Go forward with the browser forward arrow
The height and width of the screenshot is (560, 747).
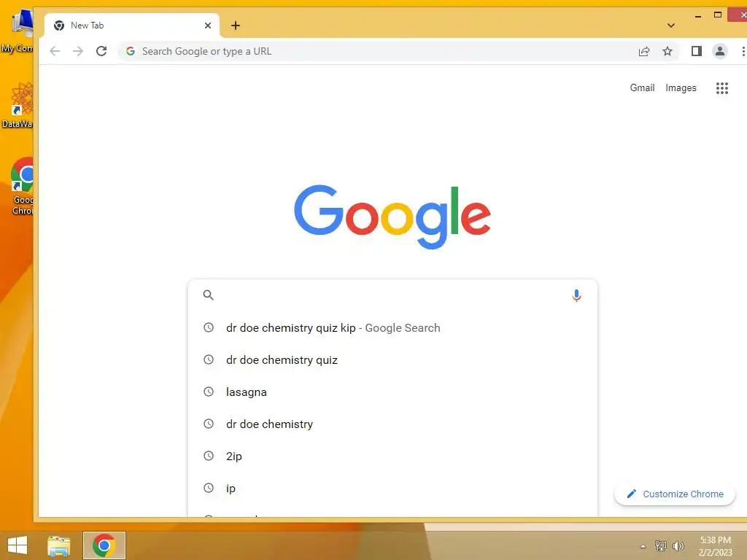point(78,51)
